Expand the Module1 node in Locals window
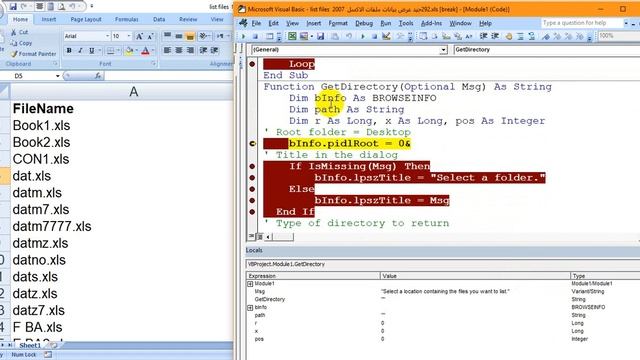 click(250, 284)
